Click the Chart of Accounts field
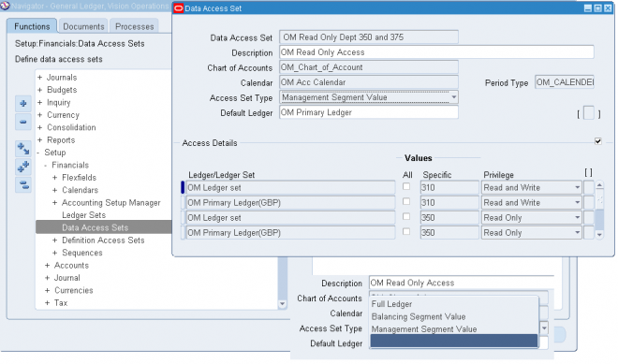This screenshot has width=618, height=364. (369, 67)
